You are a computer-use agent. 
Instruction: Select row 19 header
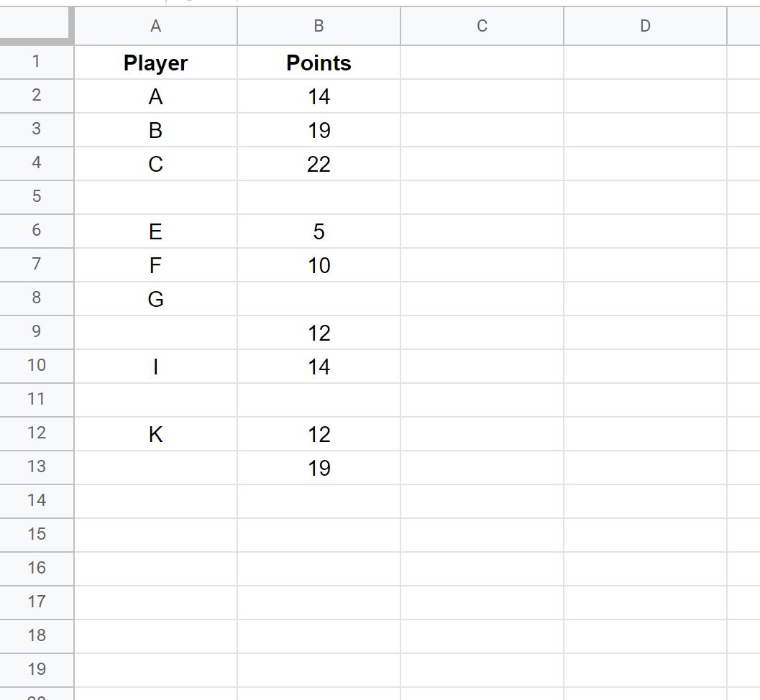37,670
